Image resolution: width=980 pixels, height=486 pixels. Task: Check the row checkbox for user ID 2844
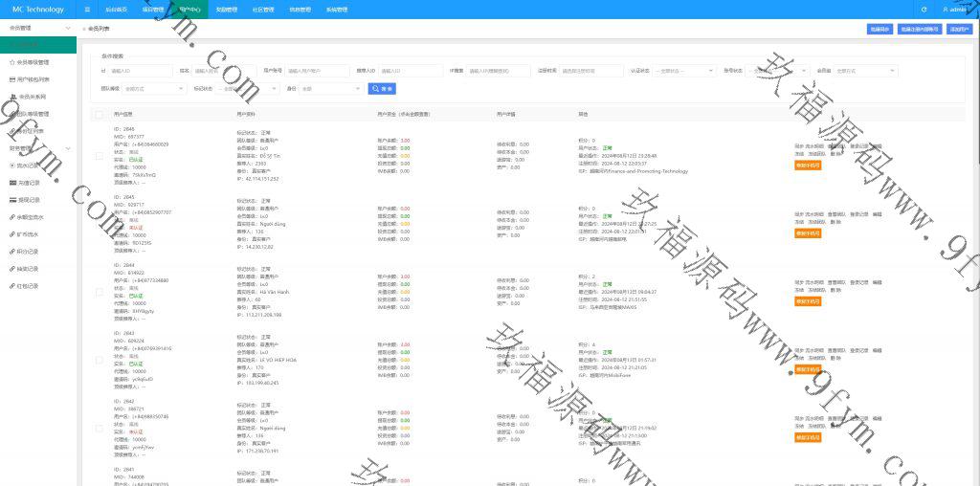[x=99, y=291]
